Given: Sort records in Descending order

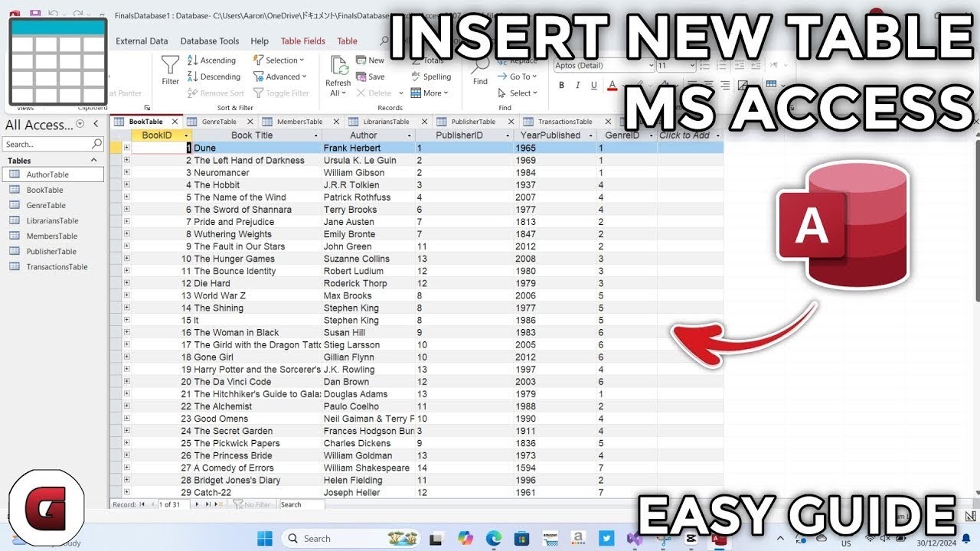Looking at the screenshot, I should (214, 77).
